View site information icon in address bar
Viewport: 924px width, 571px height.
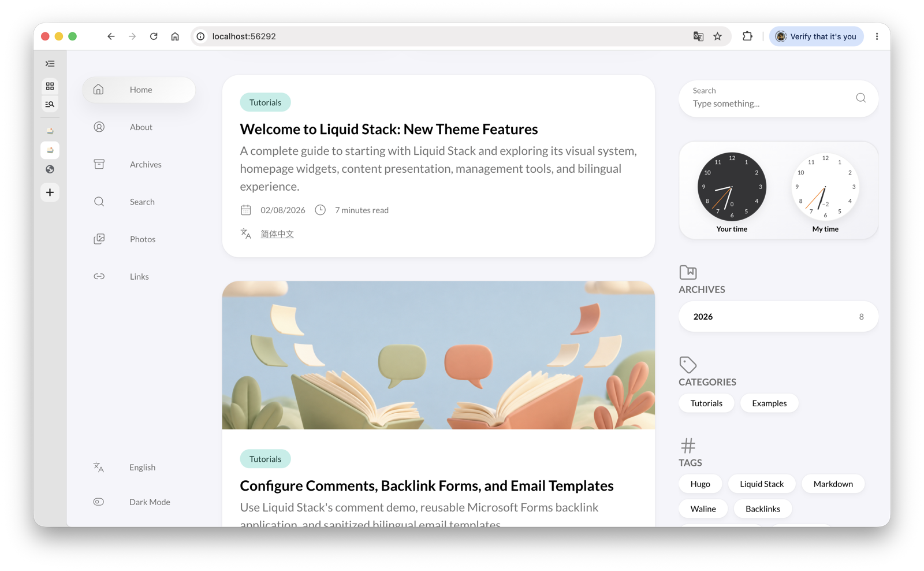[x=200, y=36]
